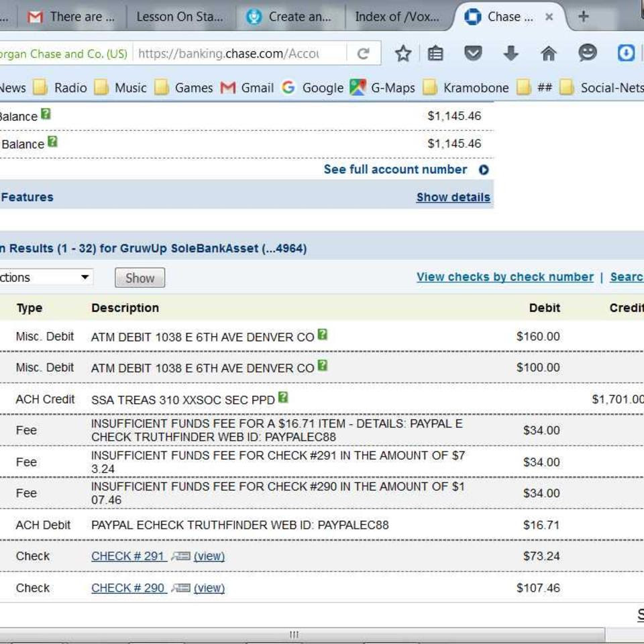Click the PAYPAL ECHECK TRUTHFINDER ACH Debit description

point(240,525)
